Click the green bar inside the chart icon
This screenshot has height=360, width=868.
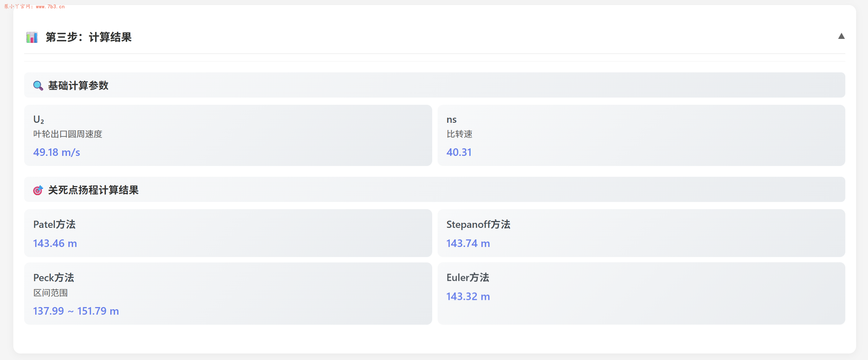pos(28,39)
